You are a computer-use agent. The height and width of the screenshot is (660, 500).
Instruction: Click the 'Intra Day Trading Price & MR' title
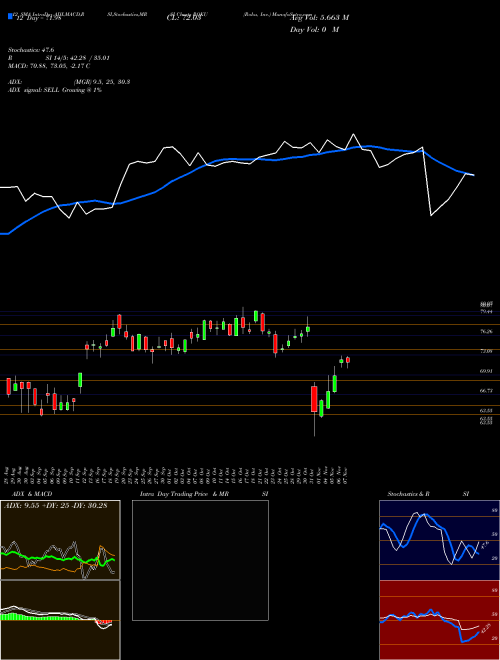(x=184, y=494)
